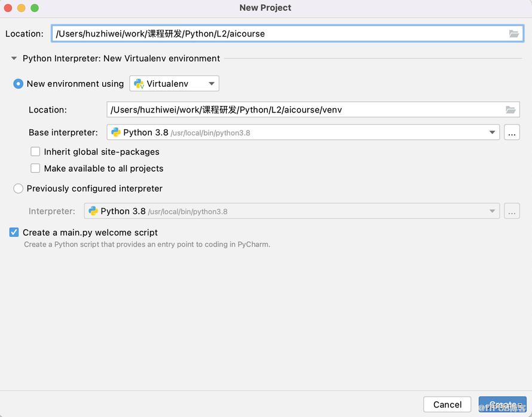The image size is (532, 417).
Task: Select Previously configured interpreter option
Action: pos(18,188)
